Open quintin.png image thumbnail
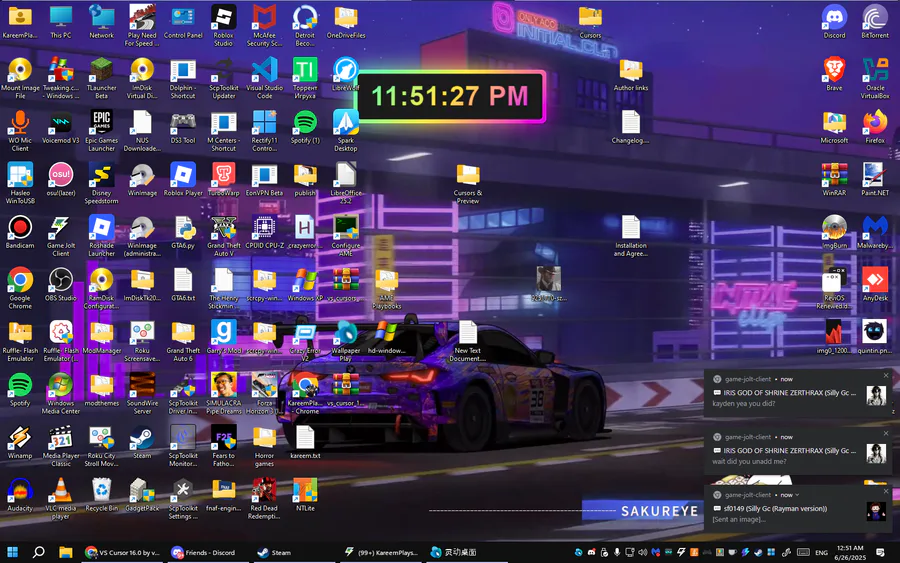This screenshot has width=900, height=563. (875, 337)
